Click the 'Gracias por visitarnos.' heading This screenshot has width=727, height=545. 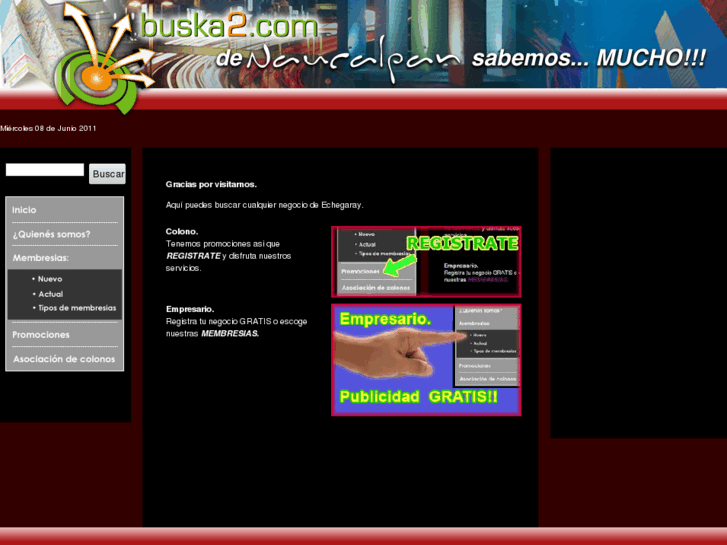tap(211, 185)
